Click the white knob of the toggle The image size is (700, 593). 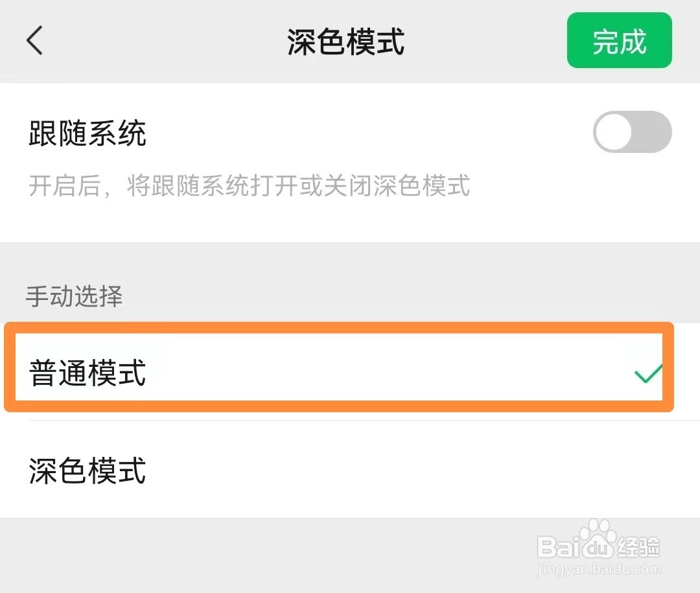coord(613,132)
